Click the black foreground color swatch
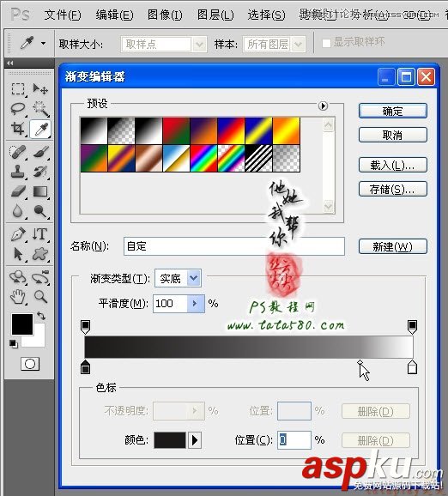The width and height of the screenshot is (448, 496). tap(21, 324)
